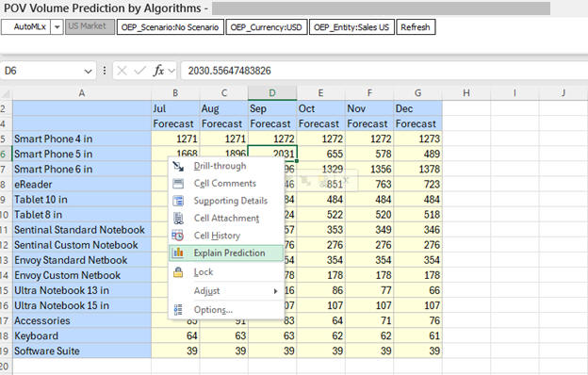588x375 pixels.
Task: Click the three-dot formula bar handle
Action: click(x=105, y=71)
